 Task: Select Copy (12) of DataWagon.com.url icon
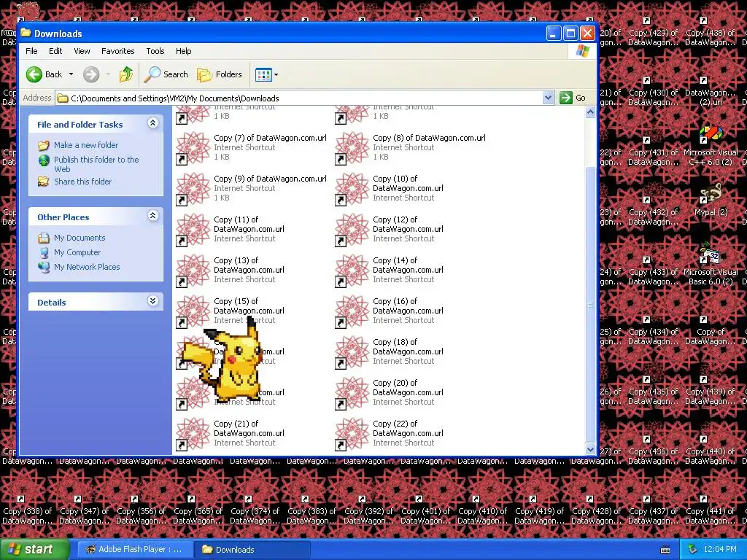pos(352,230)
